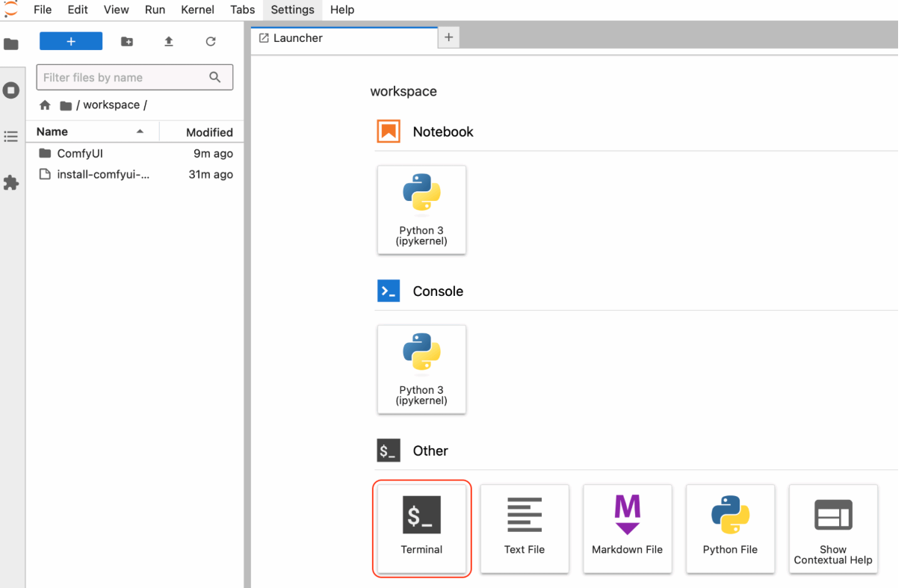
Task: Click the New Folder icon
Action: click(x=127, y=42)
